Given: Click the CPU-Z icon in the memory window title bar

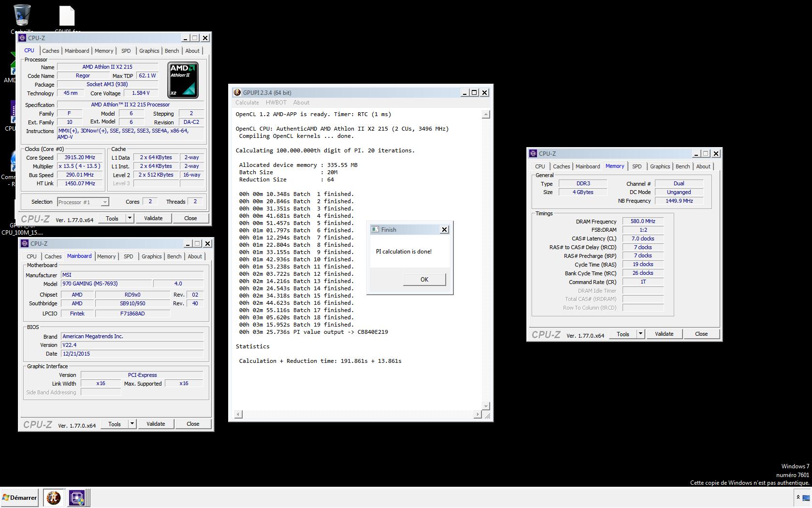Looking at the screenshot, I should coord(533,153).
